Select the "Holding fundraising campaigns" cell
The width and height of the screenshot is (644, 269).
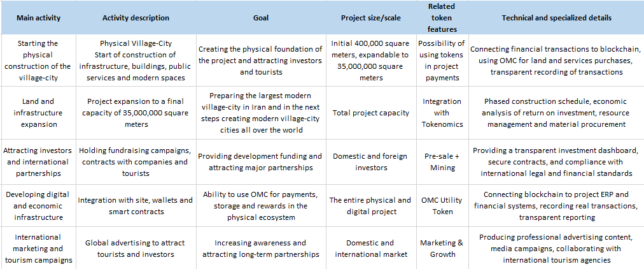(x=136, y=162)
